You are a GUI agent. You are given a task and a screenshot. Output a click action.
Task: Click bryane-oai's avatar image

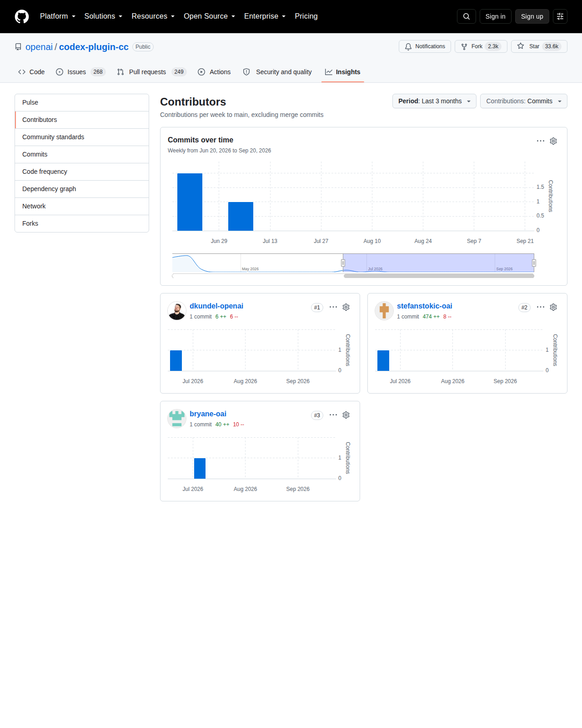pos(177,419)
